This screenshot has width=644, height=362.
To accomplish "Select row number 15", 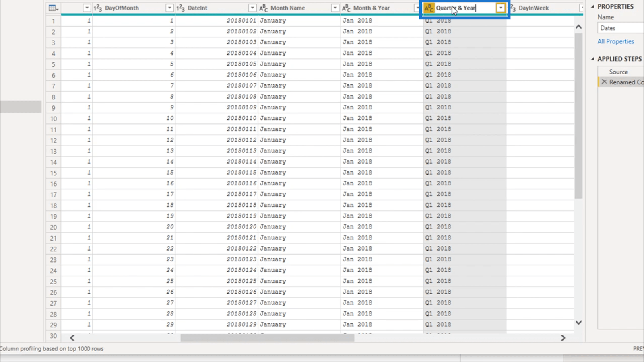I will (x=53, y=173).
